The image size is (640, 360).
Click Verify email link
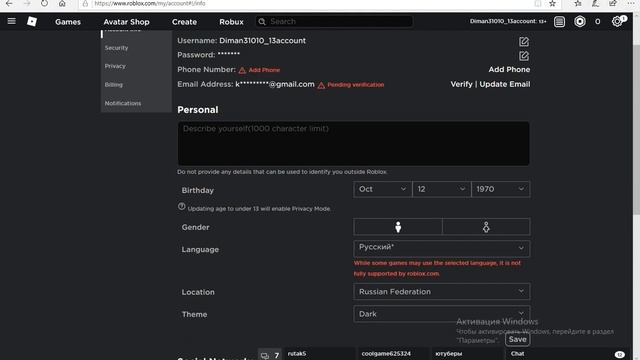[x=461, y=84]
